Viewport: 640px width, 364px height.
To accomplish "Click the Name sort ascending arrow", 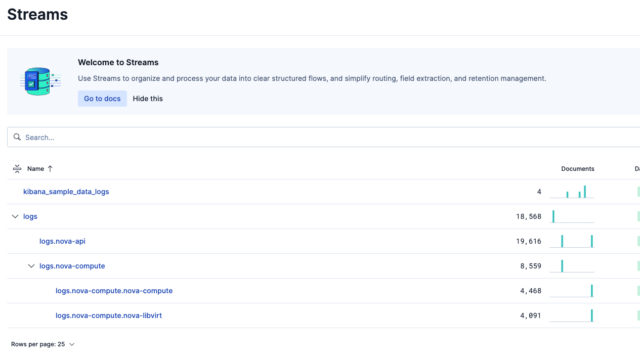I will click(50, 169).
